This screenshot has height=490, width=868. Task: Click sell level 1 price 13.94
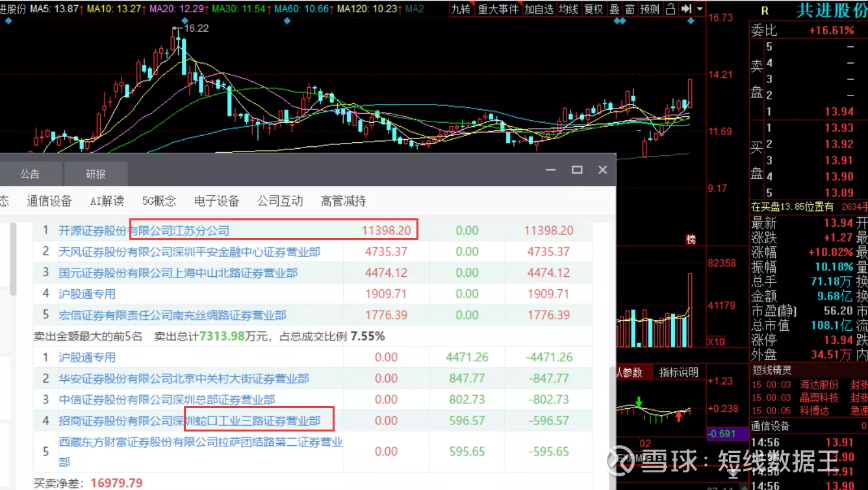pos(839,112)
